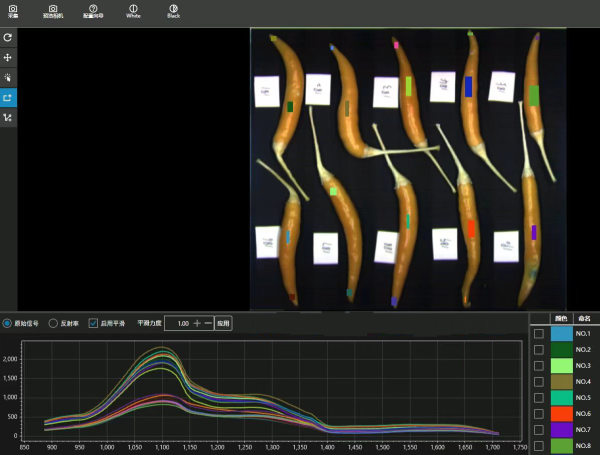This screenshot has height=455, width=600.
Task: Click the orange-red NO.6 color swatch
Action: (561, 413)
